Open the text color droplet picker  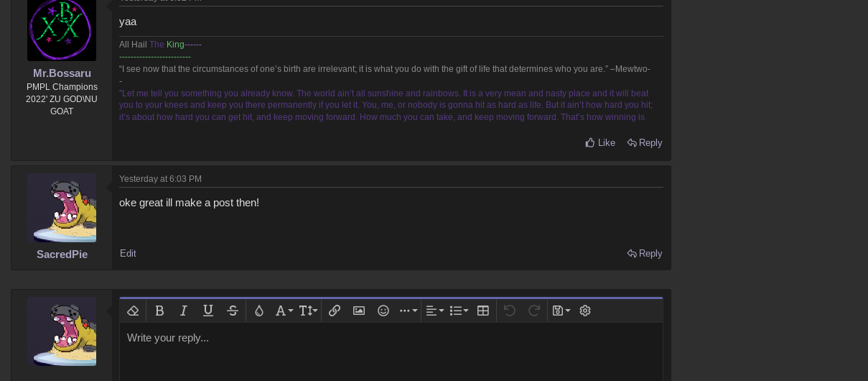tap(259, 311)
